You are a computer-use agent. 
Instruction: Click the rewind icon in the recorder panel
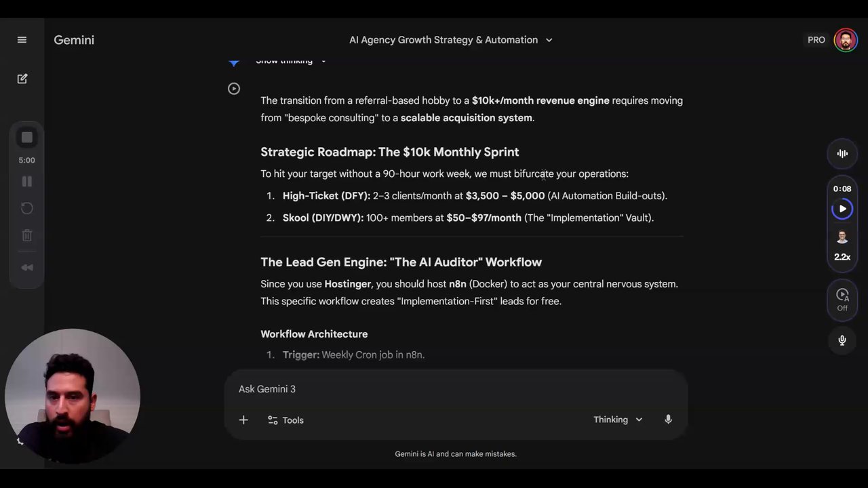click(27, 268)
